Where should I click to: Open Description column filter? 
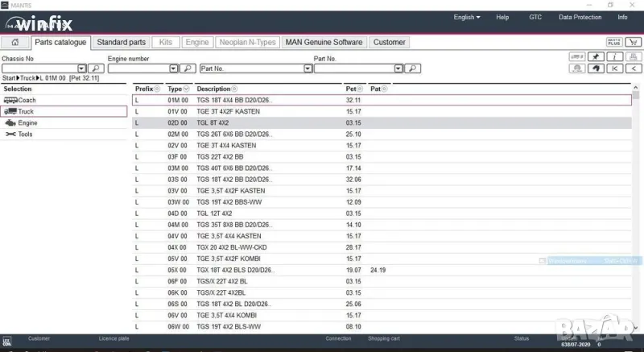tap(234, 89)
